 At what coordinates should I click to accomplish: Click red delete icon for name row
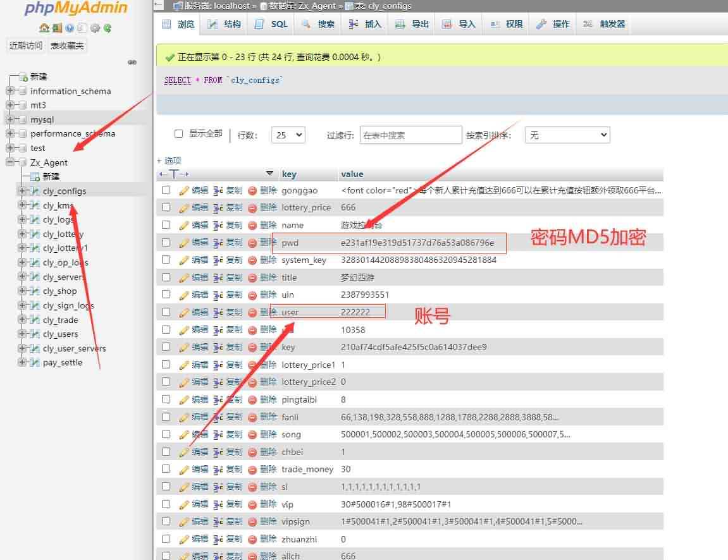point(252,225)
